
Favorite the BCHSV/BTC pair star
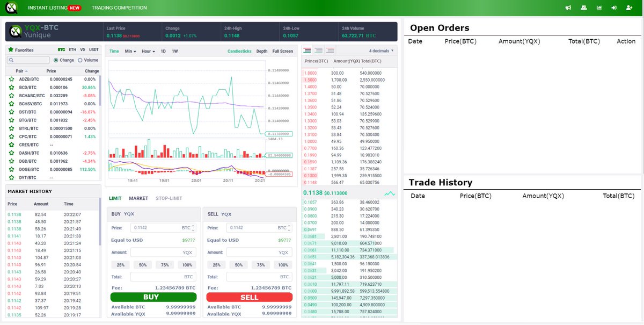coord(11,104)
